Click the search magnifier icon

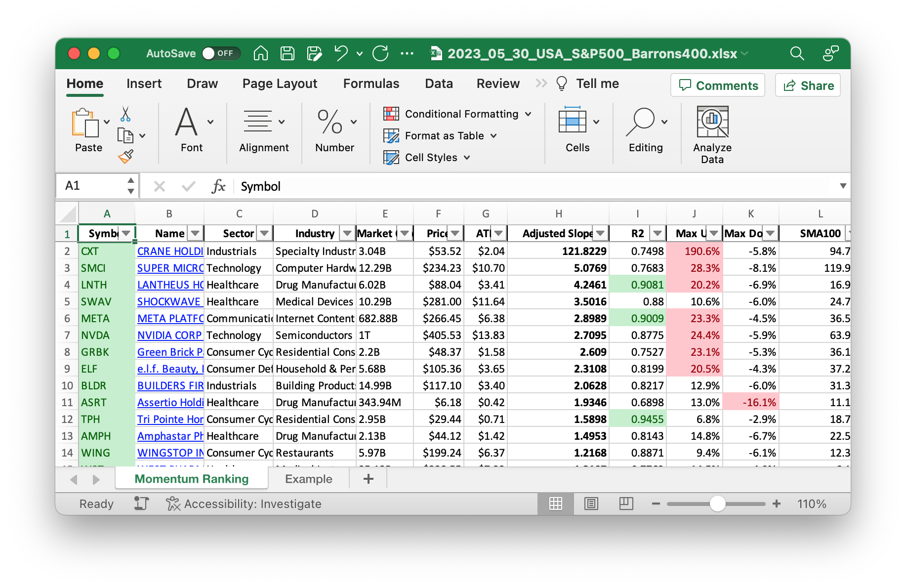coord(797,53)
